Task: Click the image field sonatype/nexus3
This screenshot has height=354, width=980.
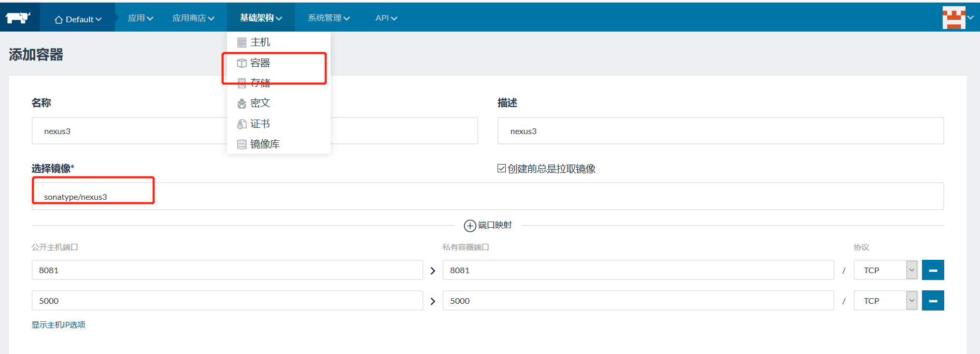Action: pos(488,197)
